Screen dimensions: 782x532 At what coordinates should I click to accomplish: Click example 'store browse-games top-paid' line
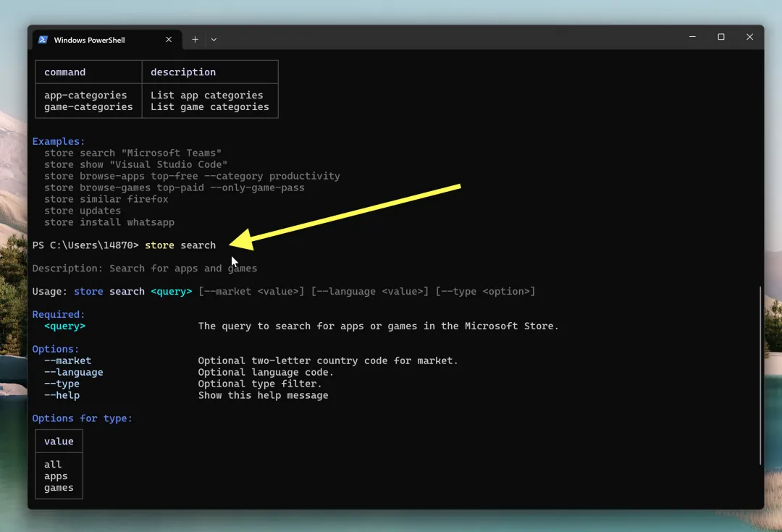(x=174, y=187)
